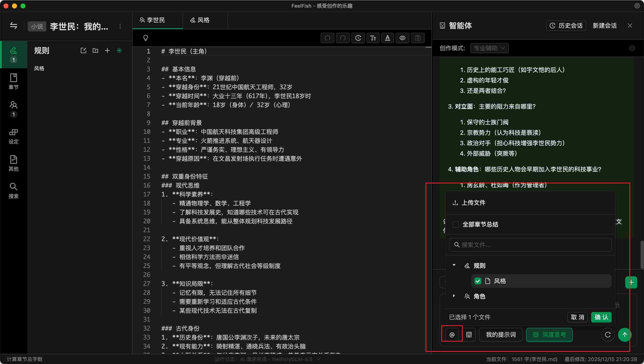Click the 确认 confirm button
This screenshot has width=644, height=364.
pos(601,317)
